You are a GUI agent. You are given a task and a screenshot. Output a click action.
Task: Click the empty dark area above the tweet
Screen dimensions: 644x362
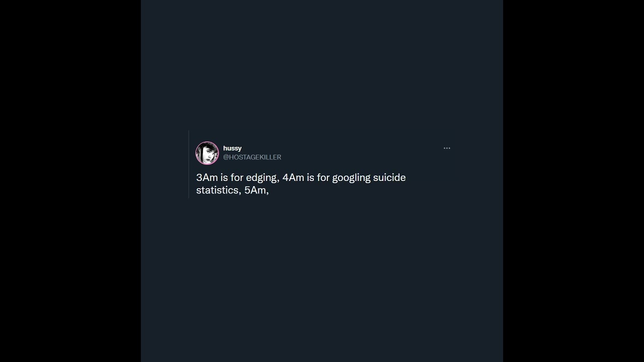(x=322, y=65)
